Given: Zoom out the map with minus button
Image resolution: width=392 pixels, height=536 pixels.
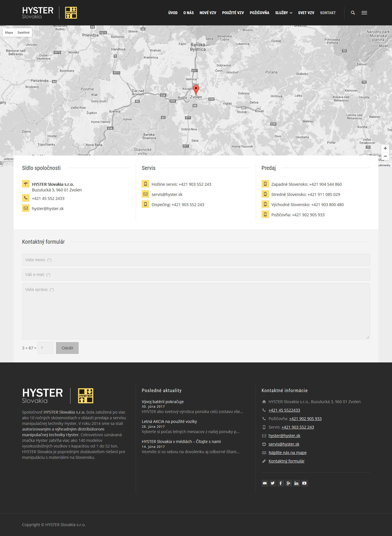Looking at the screenshot, I should click(385, 156).
